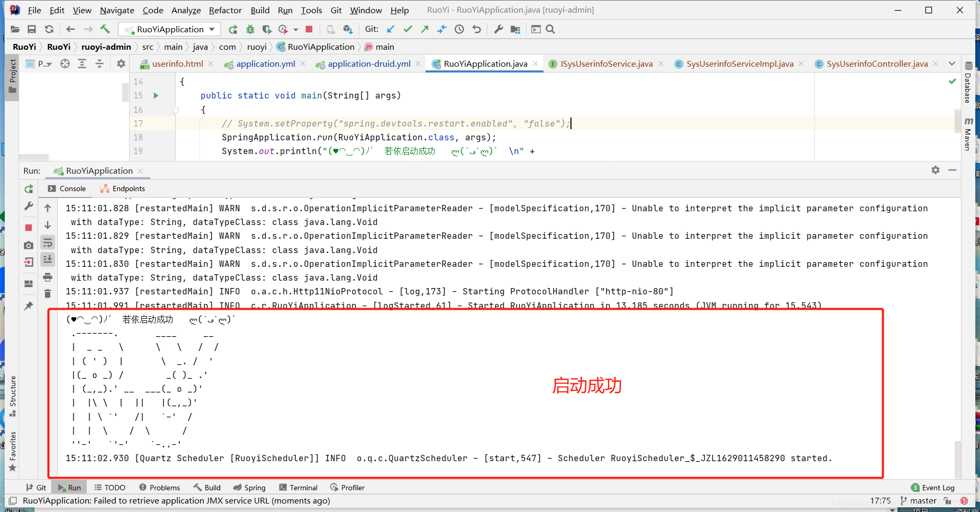Open Problems tool window
Viewport: 980px width, 512px height.
pyautogui.click(x=159, y=488)
